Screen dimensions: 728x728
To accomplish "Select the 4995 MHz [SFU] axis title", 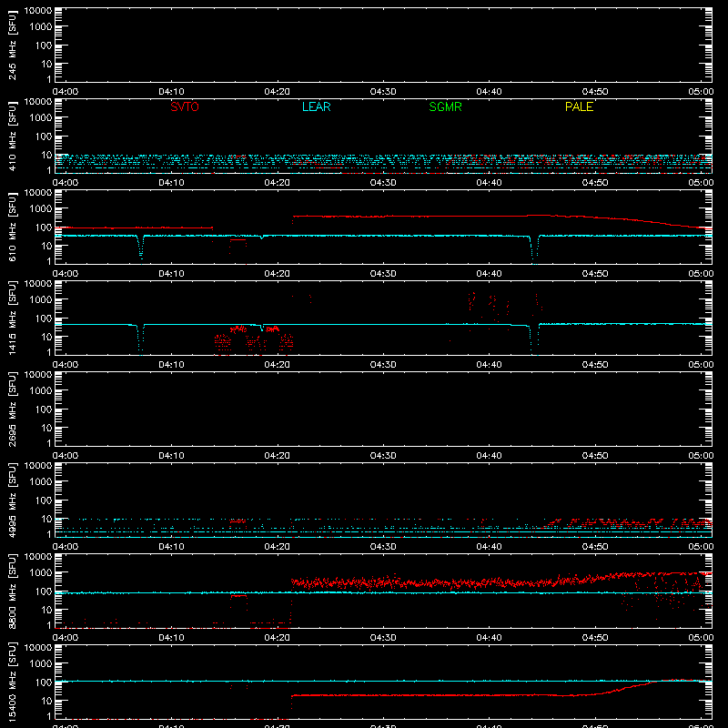I will coord(13,500).
